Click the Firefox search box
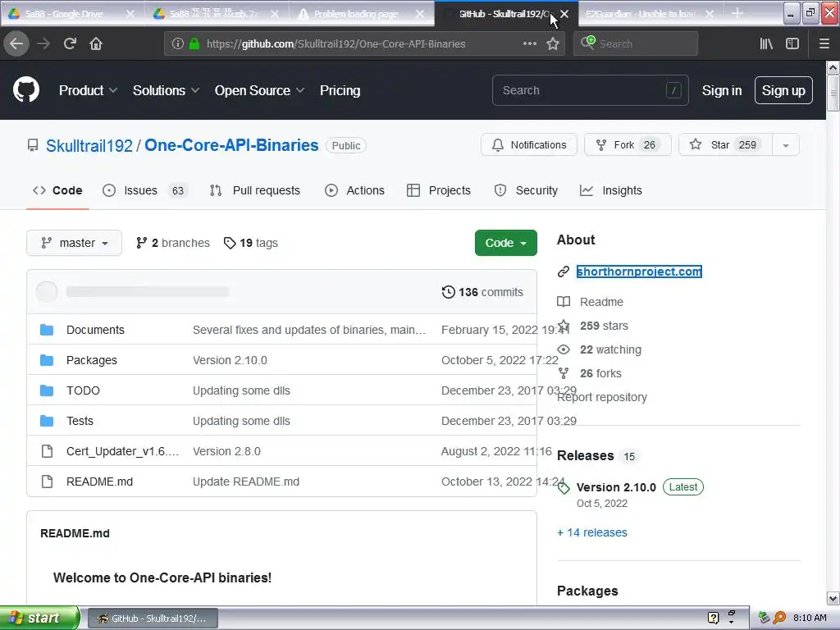Image resolution: width=840 pixels, height=630 pixels. coord(636,44)
